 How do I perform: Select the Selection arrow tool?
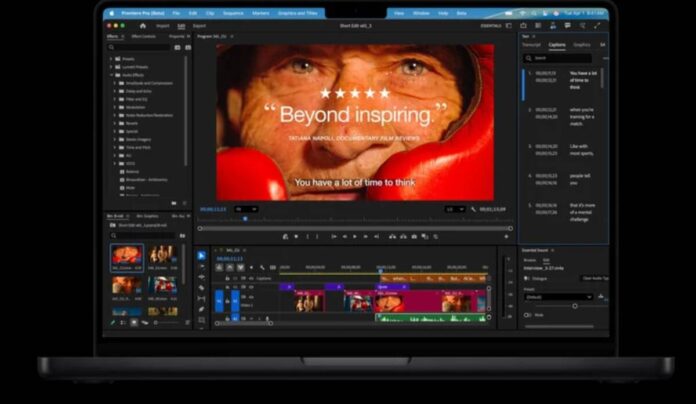[201, 256]
